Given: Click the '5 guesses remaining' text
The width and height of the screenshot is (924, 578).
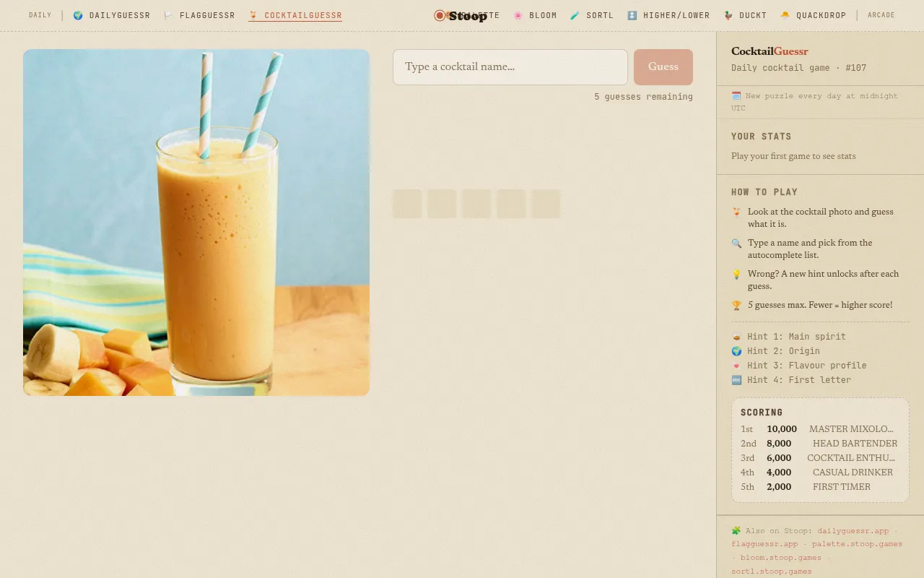Looking at the screenshot, I should tap(643, 97).
